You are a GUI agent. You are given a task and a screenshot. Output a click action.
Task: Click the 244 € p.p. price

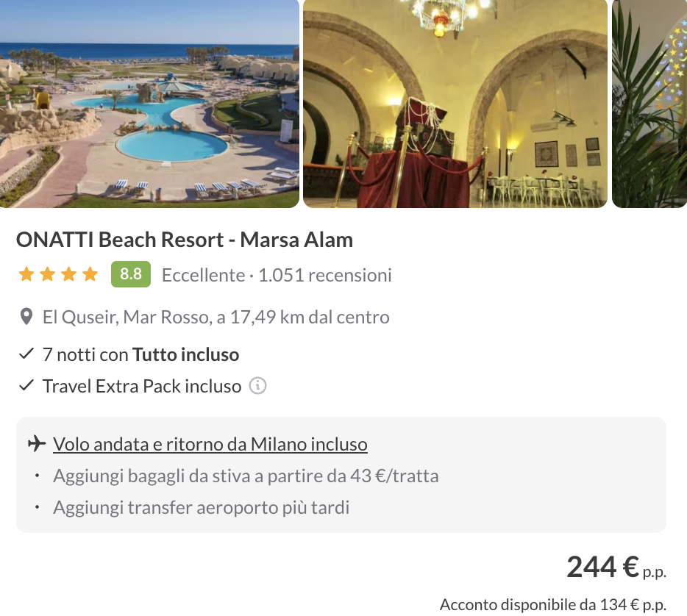616,567
